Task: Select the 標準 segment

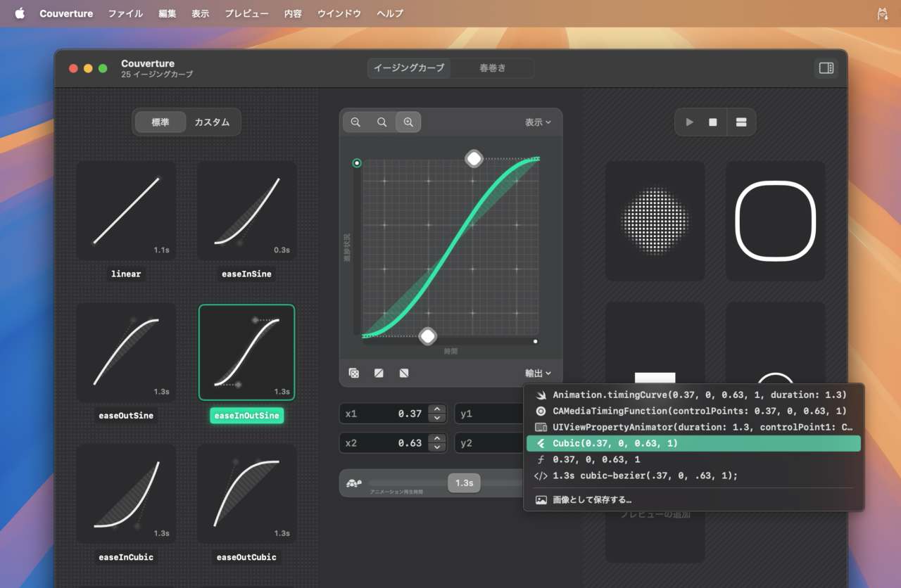Action: click(x=160, y=122)
